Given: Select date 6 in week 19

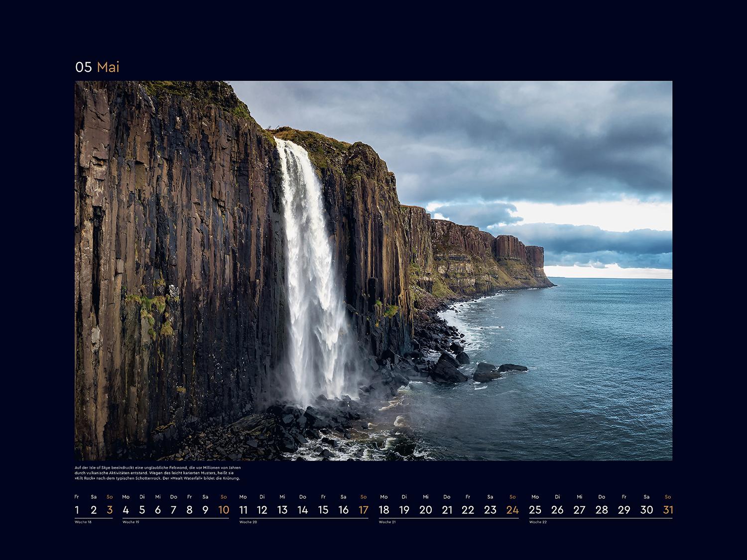Looking at the screenshot, I should [158, 510].
